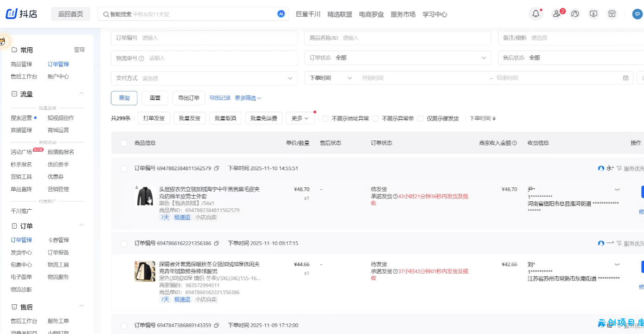Expand the 支付方式 select box
This screenshot has width=644, height=334.
(x=204, y=78)
